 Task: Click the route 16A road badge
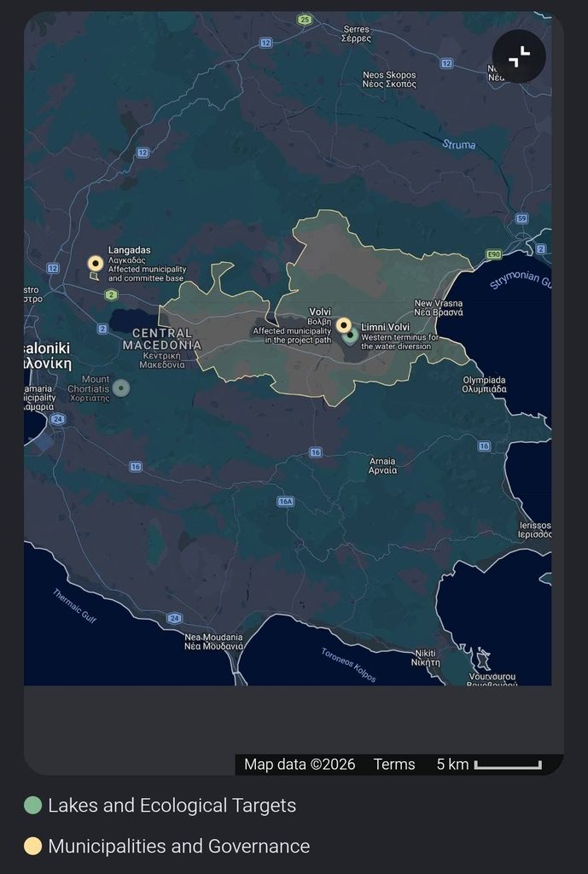click(285, 502)
